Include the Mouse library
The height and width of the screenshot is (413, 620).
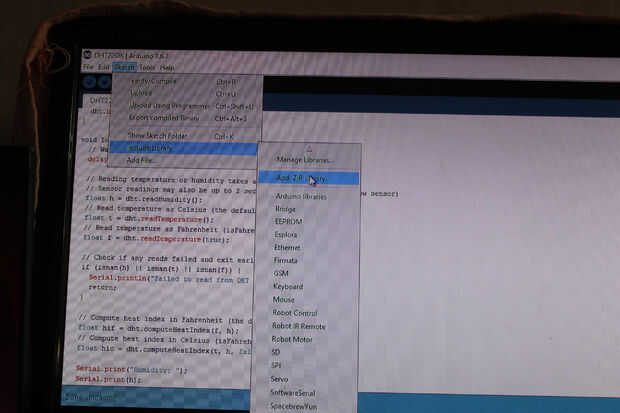click(307, 299)
